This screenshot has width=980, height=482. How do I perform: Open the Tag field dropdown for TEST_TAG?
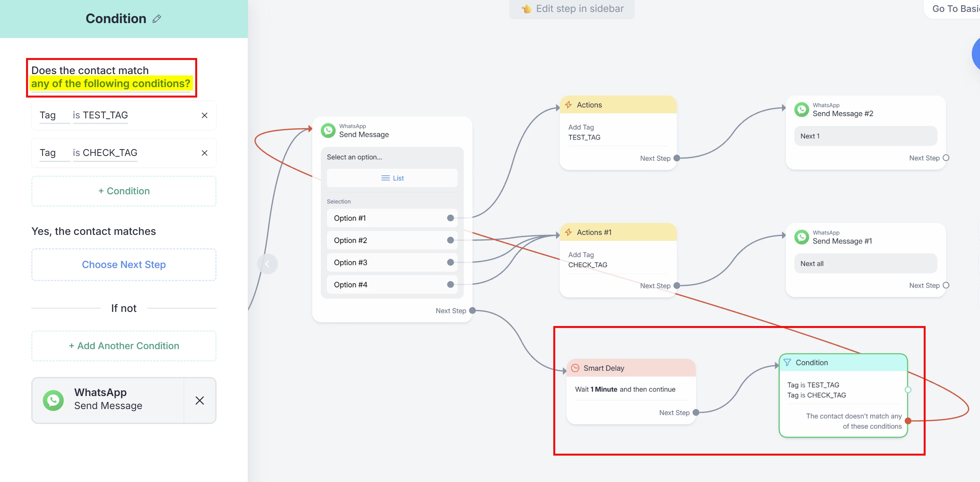pyautogui.click(x=48, y=115)
